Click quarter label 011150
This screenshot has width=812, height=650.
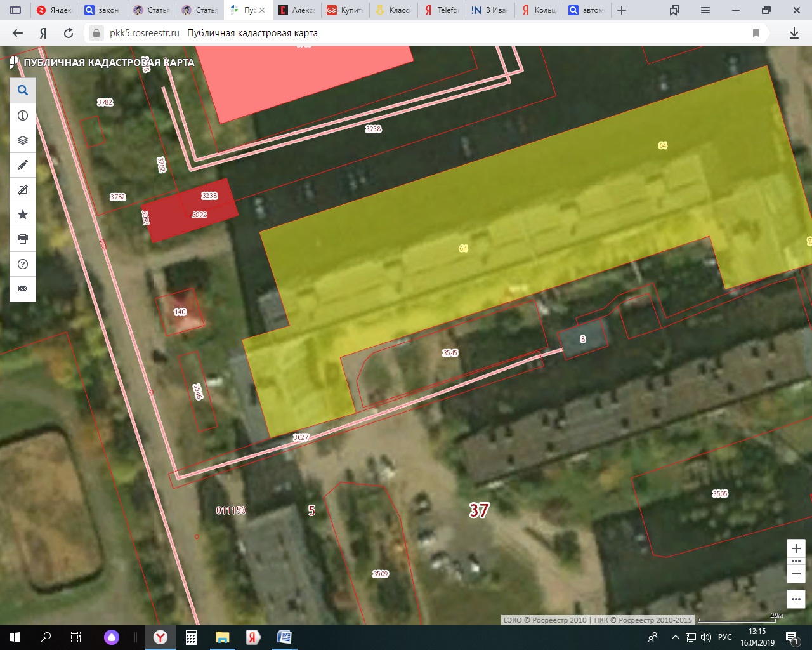click(x=231, y=510)
